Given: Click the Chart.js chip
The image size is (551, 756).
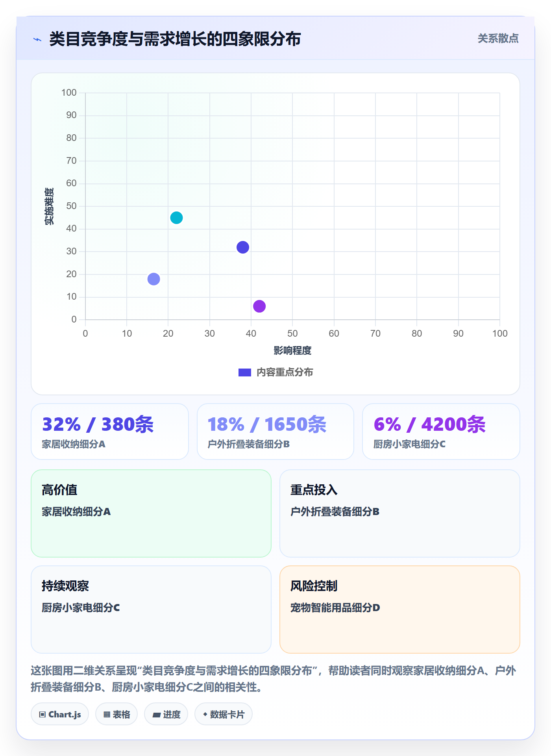Looking at the screenshot, I should pyautogui.click(x=60, y=714).
